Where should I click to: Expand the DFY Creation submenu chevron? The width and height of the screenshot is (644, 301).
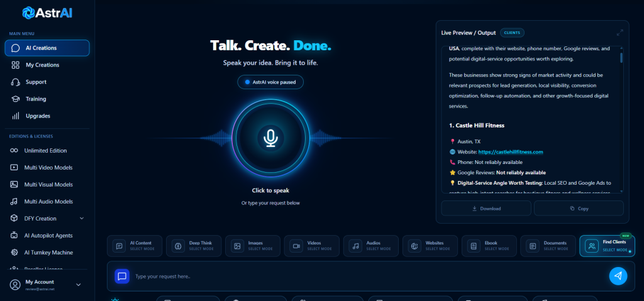(x=81, y=218)
